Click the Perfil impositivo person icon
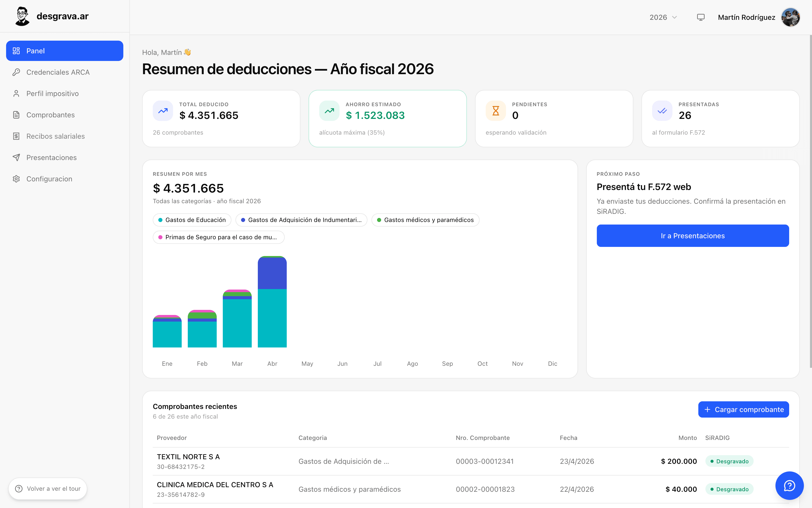The width and height of the screenshot is (812, 508). coord(16,93)
